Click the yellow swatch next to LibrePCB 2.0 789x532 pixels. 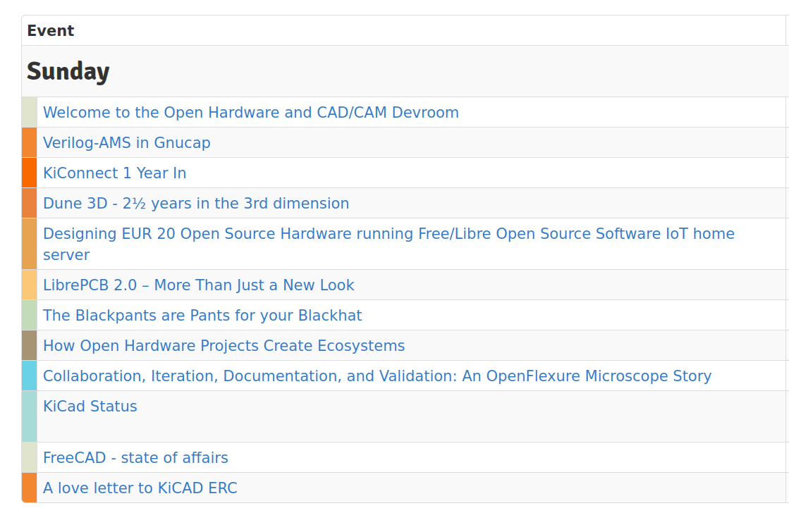tap(30, 285)
